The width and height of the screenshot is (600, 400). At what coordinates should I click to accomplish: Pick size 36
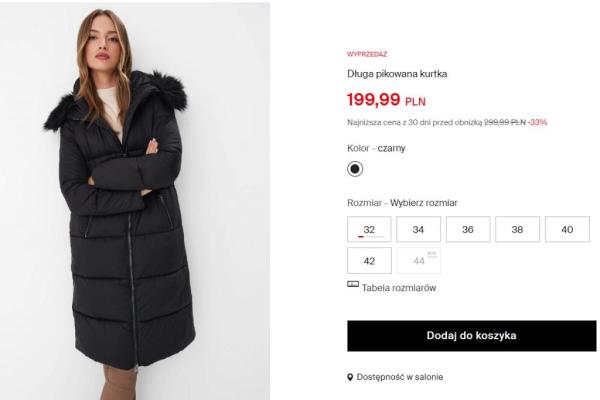(x=468, y=230)
